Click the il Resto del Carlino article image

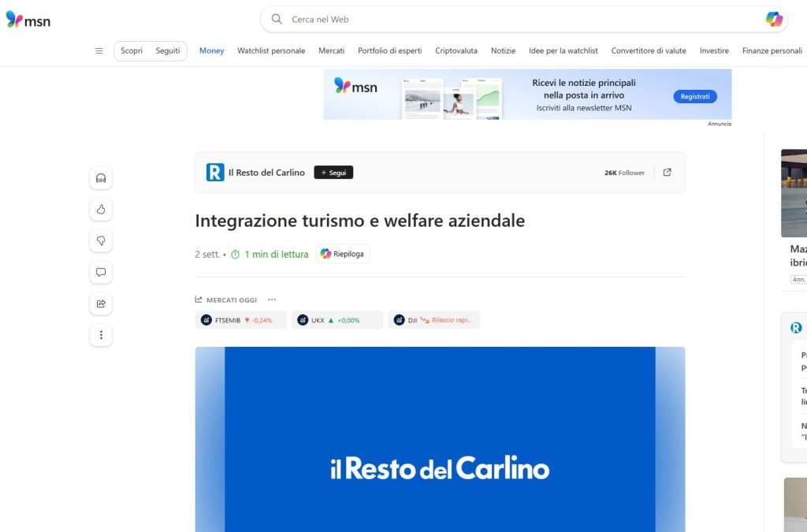click(x=440, y=439)
